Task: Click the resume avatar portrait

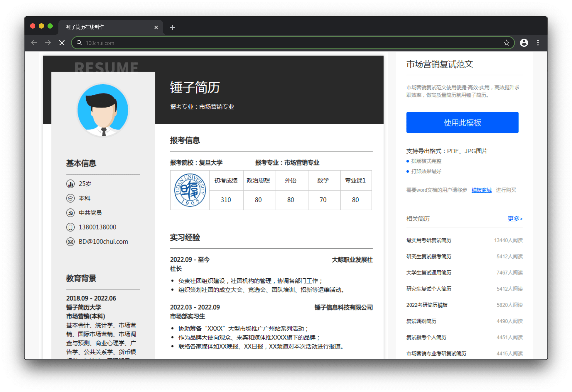Action: pos(103,110)
